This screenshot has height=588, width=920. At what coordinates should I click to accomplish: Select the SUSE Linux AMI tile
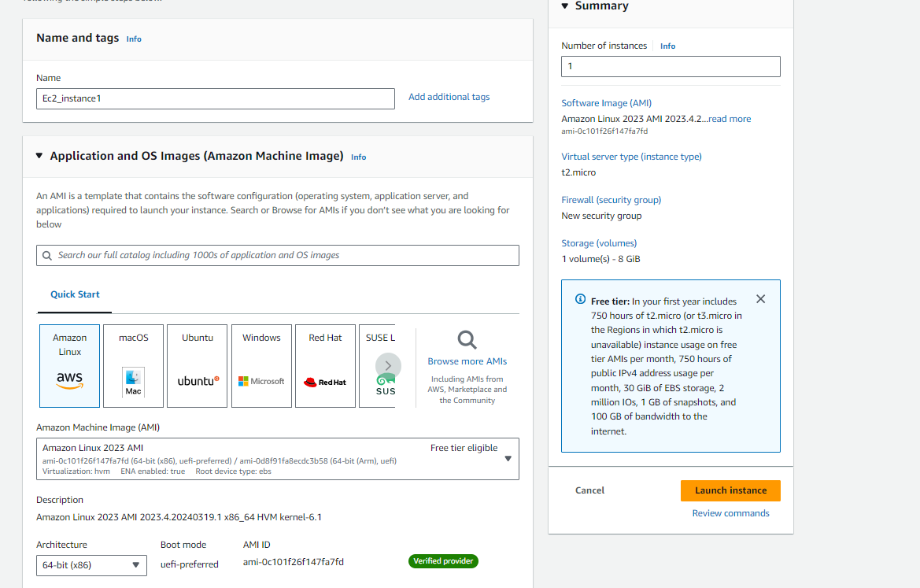click(374, 338)
